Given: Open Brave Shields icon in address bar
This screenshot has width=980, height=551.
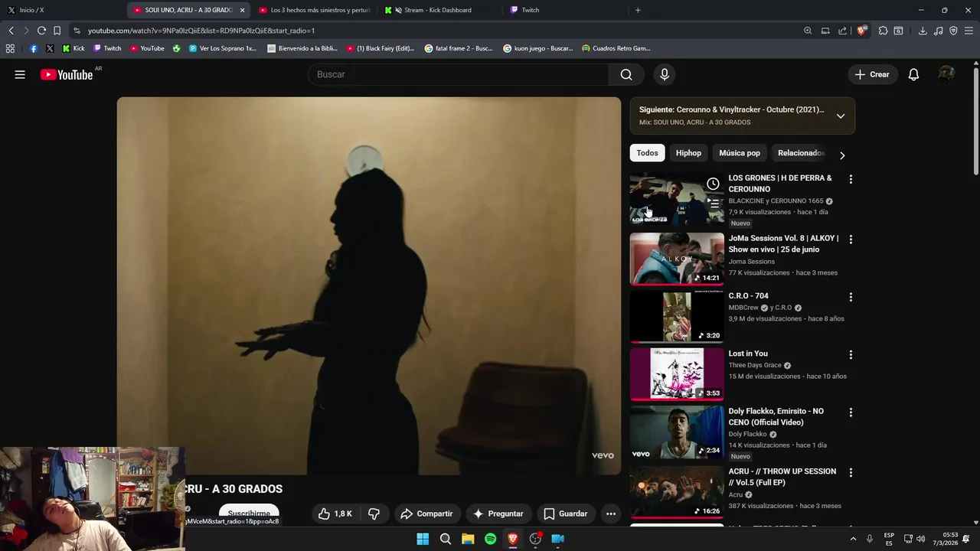Looking at the screenshot, I should pyautogui.click(x=862, y=31).
